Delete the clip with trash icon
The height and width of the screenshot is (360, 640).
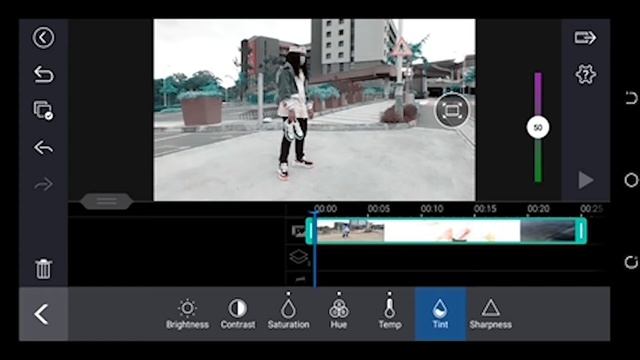coord(43,269)
